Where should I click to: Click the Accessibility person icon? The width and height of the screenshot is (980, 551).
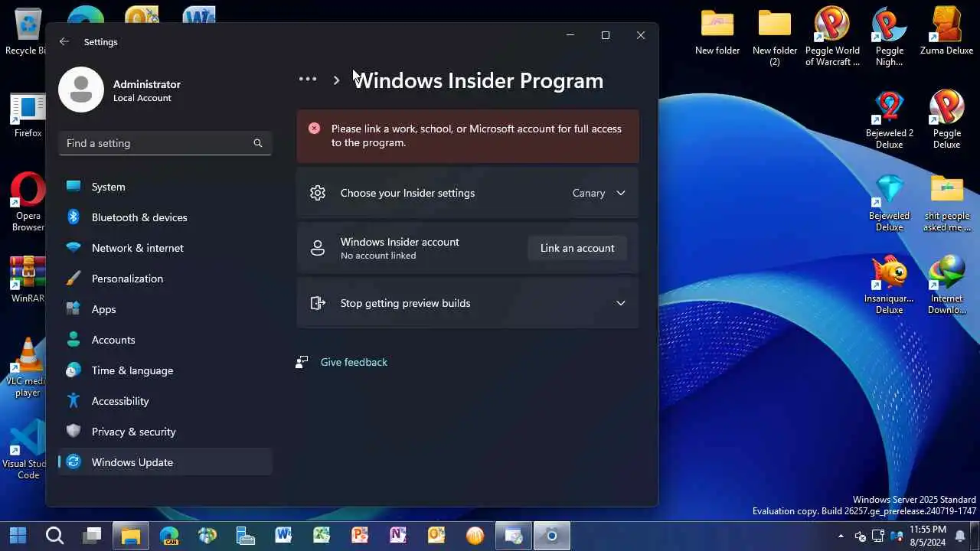click(73, 401)
